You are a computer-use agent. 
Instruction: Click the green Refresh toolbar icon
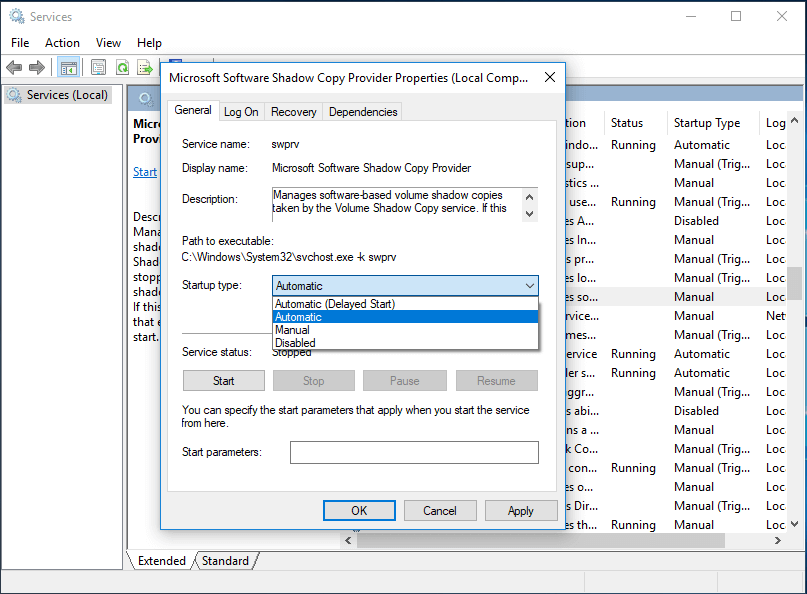pos(122,67)
